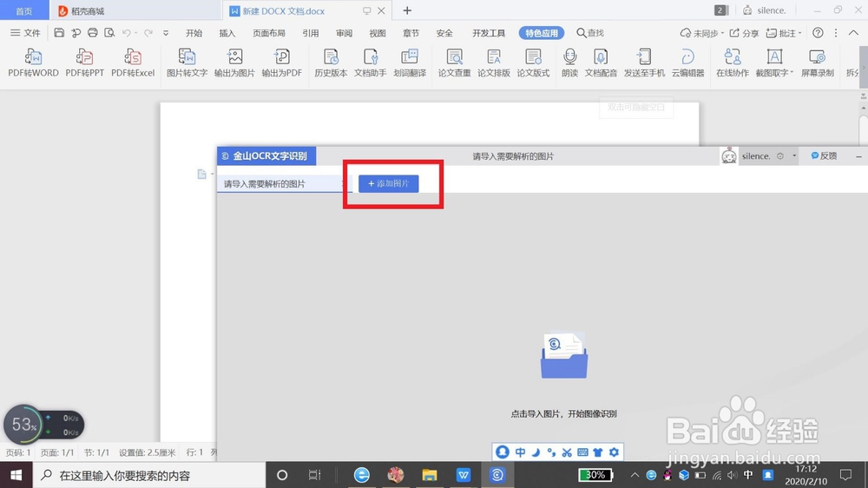Collapse the ribbon with chevron arrow
This screenshot has width=868, height=488.
853,33
